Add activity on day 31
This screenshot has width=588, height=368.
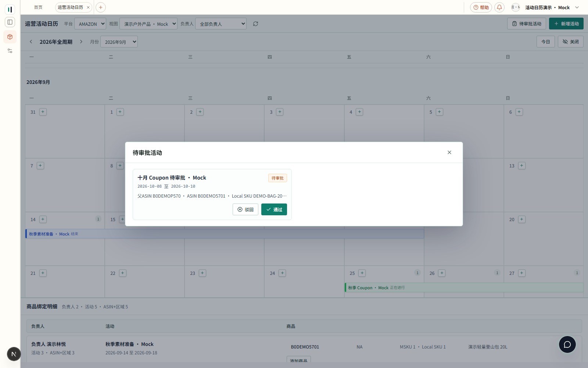tap(43, 112)
